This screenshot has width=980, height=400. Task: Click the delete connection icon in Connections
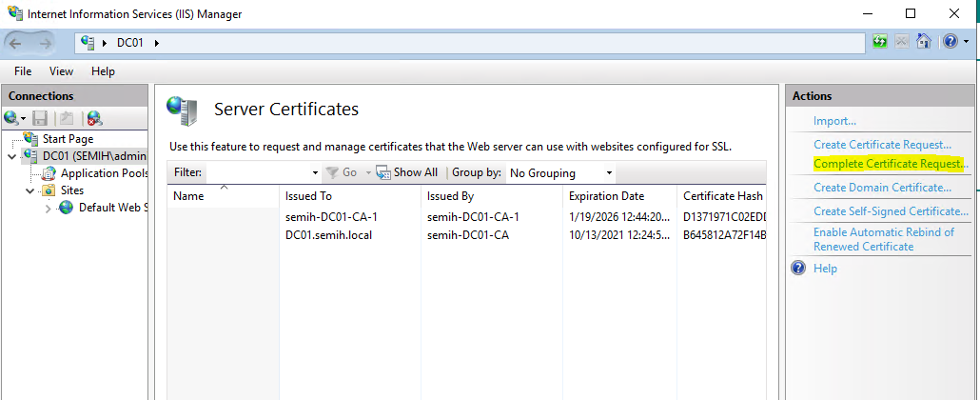pos(93,118)
